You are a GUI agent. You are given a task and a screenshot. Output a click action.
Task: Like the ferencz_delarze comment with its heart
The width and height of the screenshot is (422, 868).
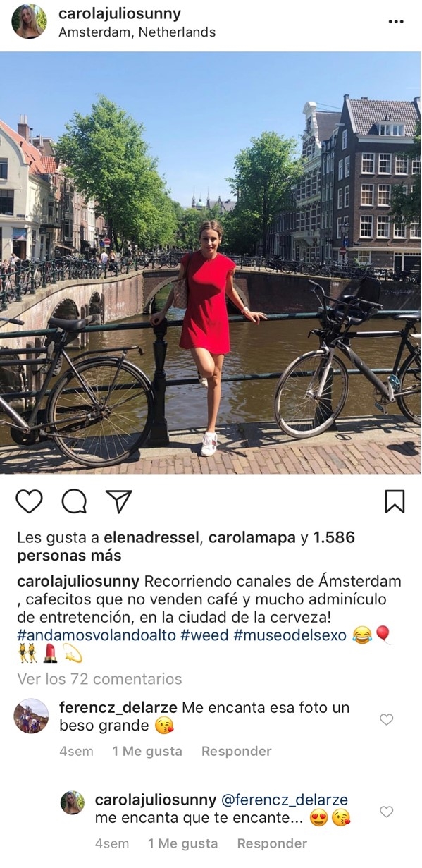point(386,719)
